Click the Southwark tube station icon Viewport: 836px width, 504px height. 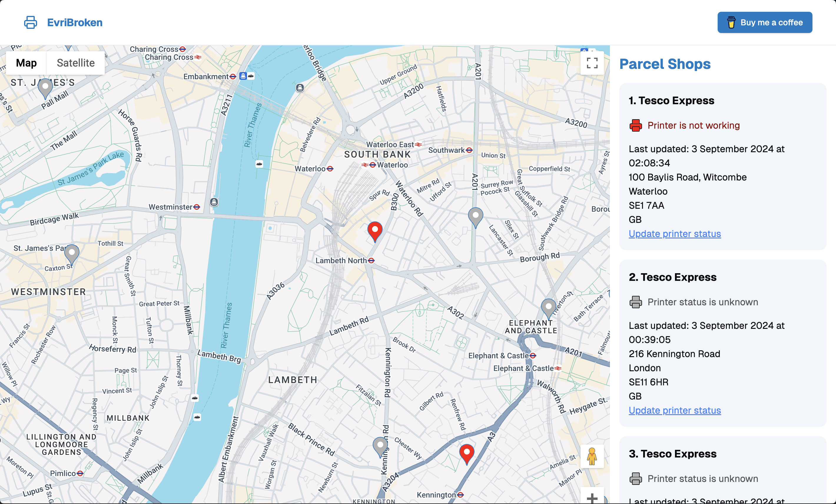[469, 150]
